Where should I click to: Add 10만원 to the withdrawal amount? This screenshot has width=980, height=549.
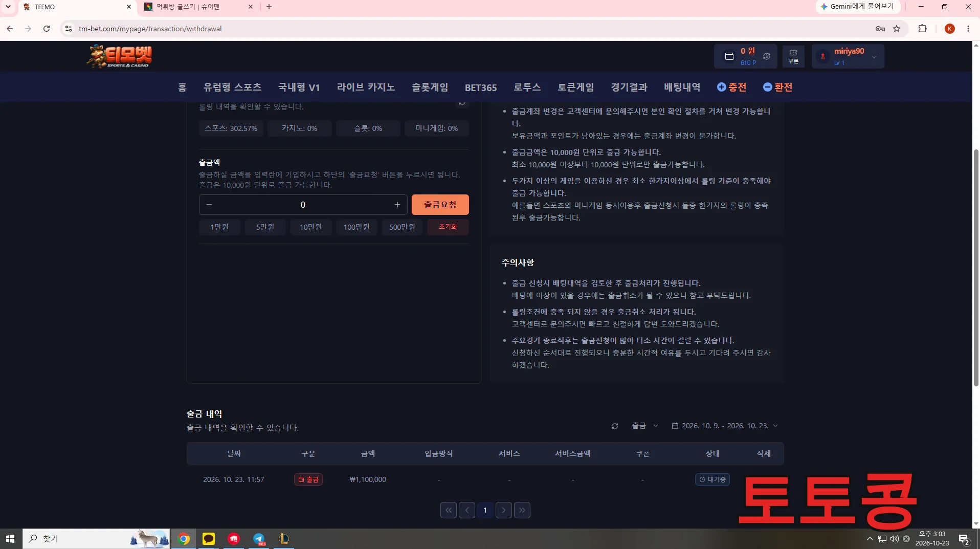coord(310,227)
